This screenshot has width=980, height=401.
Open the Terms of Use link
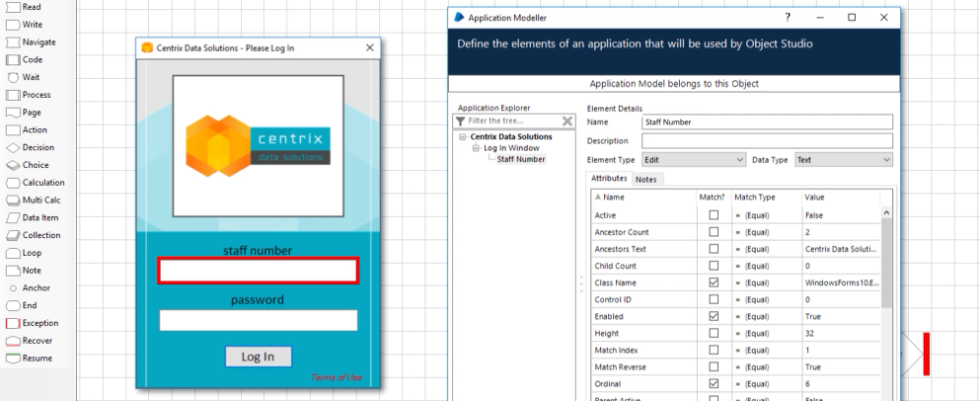[x=337, y=377]
